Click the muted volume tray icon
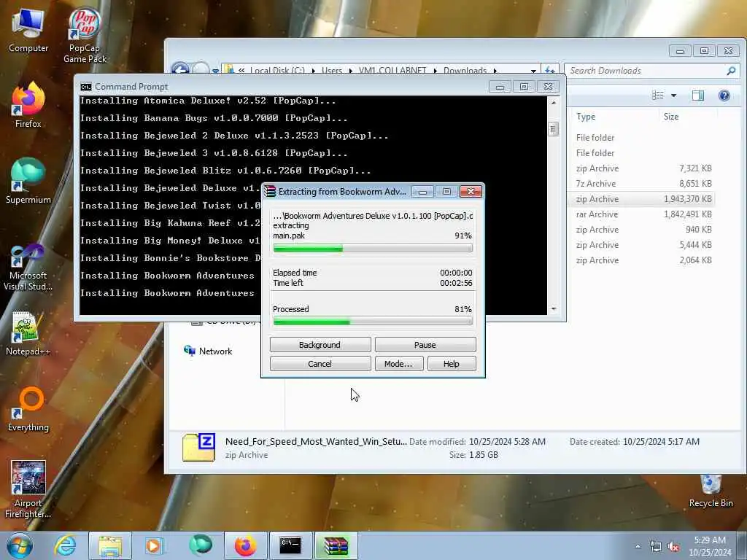Screen dimensions: 747x560 tap(673, 547)
